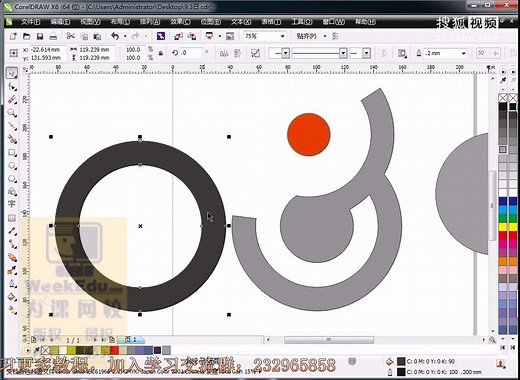Select the Text tool (字)
The image size is (520, 380).
12,204
